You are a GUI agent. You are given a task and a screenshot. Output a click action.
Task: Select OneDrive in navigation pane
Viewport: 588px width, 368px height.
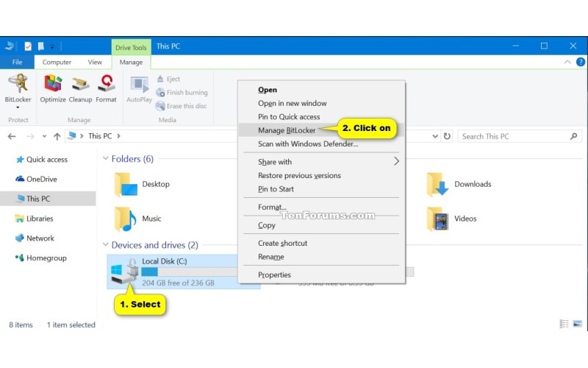coord(36,179)
